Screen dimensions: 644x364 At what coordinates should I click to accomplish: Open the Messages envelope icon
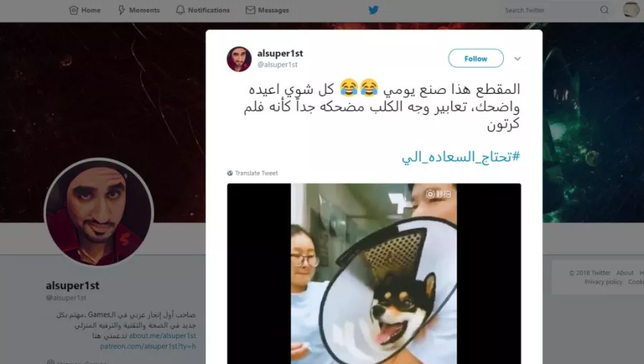pyautogui.click(x=250, y=10)
